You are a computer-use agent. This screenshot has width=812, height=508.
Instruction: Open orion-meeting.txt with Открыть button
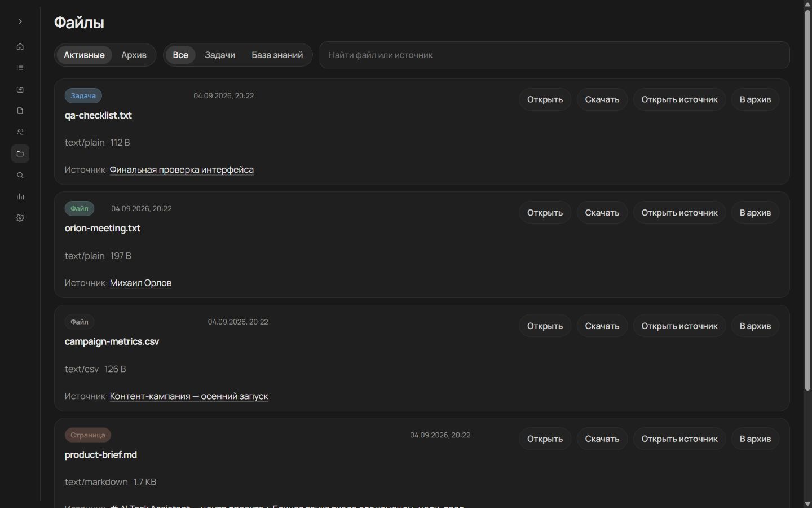tap(545, 213)
